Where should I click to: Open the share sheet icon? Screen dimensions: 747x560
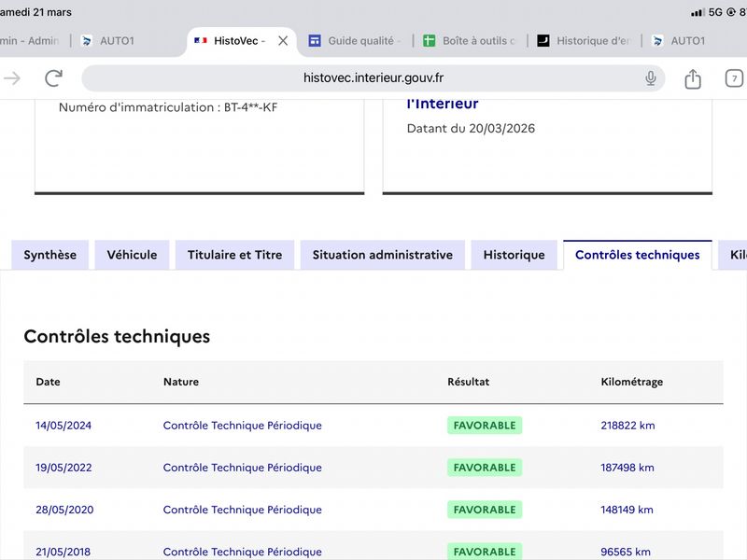(693, 78)
